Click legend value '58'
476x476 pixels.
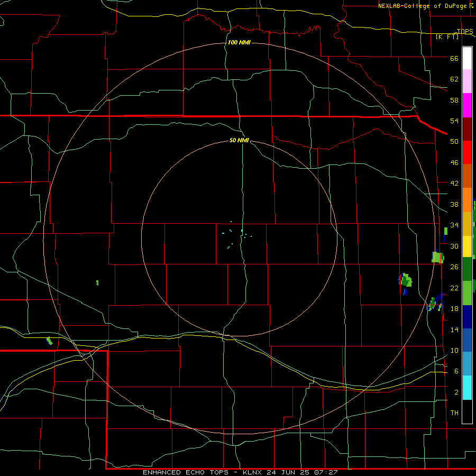pyautogui.click(x=454, y=100)
